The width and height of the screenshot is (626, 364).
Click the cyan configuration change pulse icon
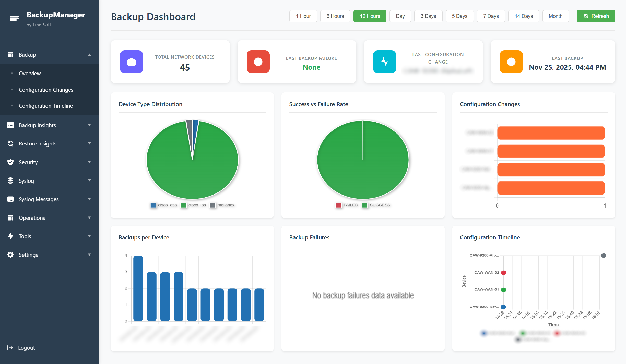click(385, 62)
